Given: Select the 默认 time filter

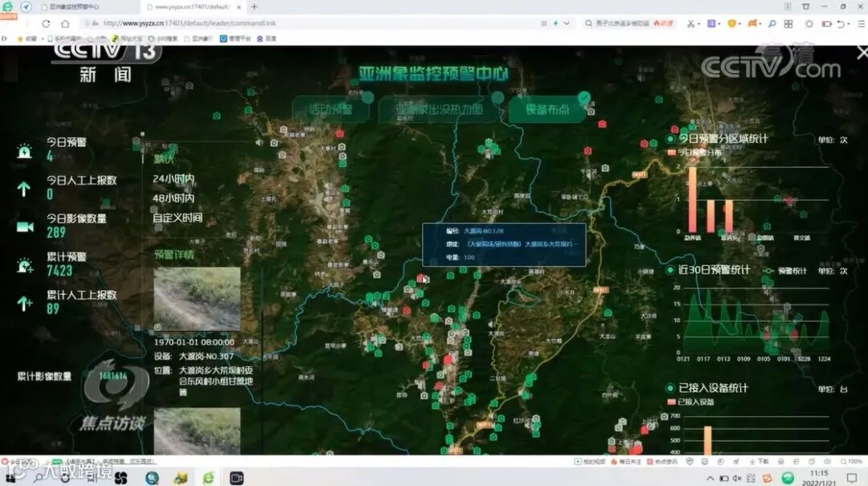Looking at the screenshot, I should point(164,159).
